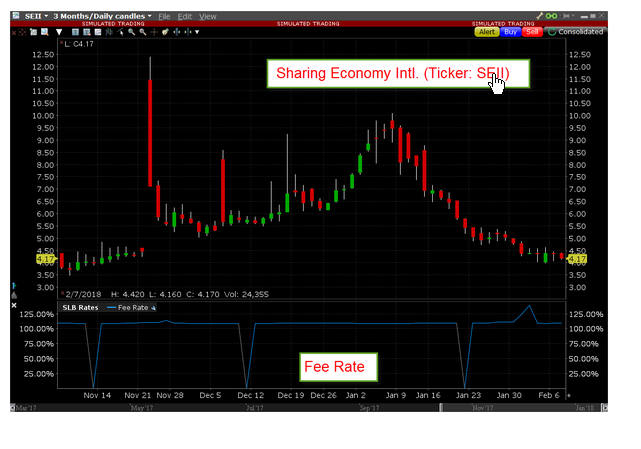
Task: Click the Consolidated refresh button
Action: [576, 32]
